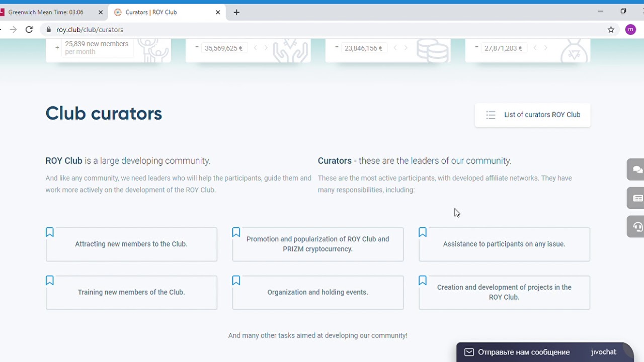The width and height of the screenshot is (644, 362).
Task: Close the Curators | ROY Club tab
Action: (x=218, y=12)
